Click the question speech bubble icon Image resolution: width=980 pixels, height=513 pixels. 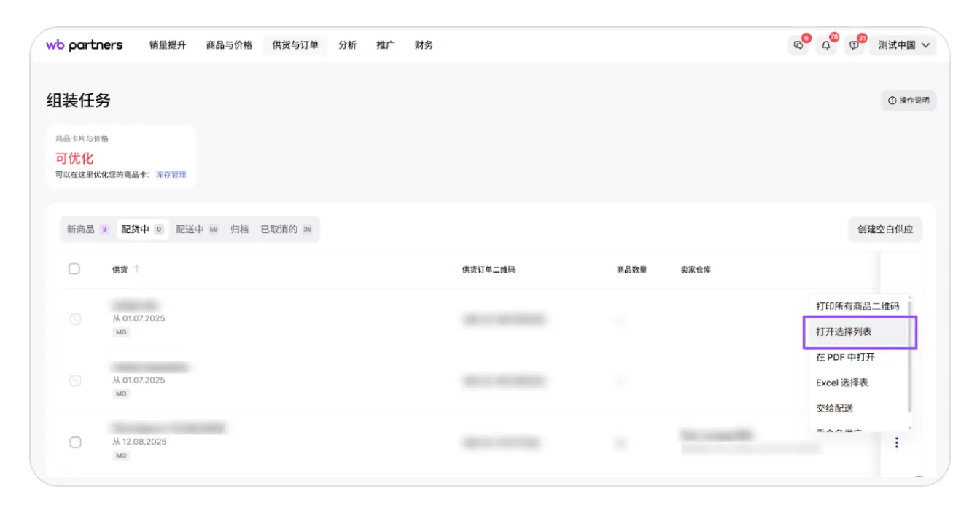click(x=855, y=45)
